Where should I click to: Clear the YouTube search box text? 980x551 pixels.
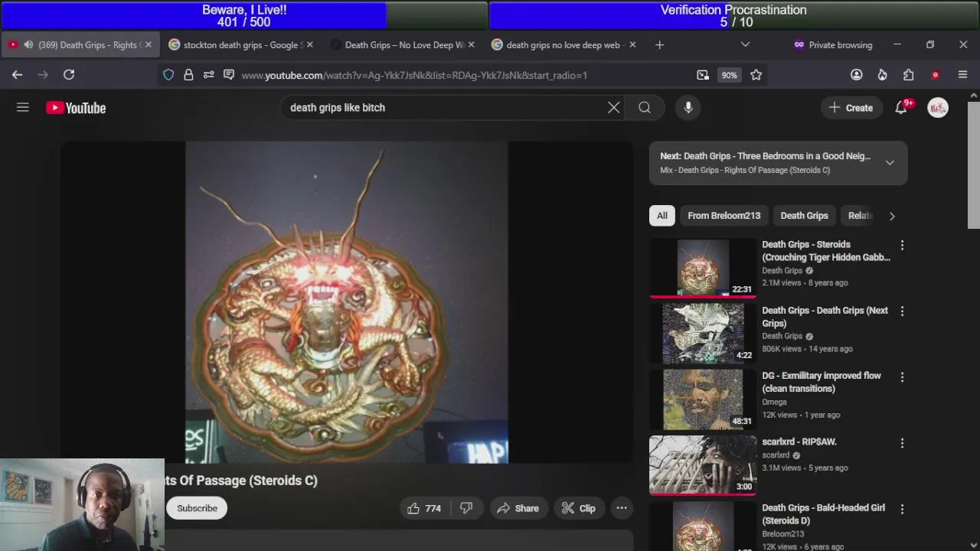613,108
